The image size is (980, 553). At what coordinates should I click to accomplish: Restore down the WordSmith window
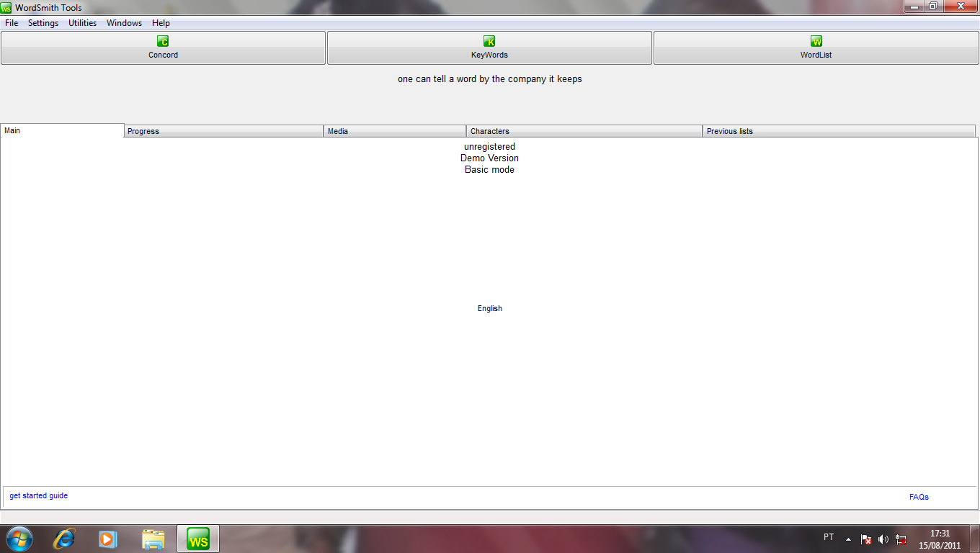tap(932, 6)
